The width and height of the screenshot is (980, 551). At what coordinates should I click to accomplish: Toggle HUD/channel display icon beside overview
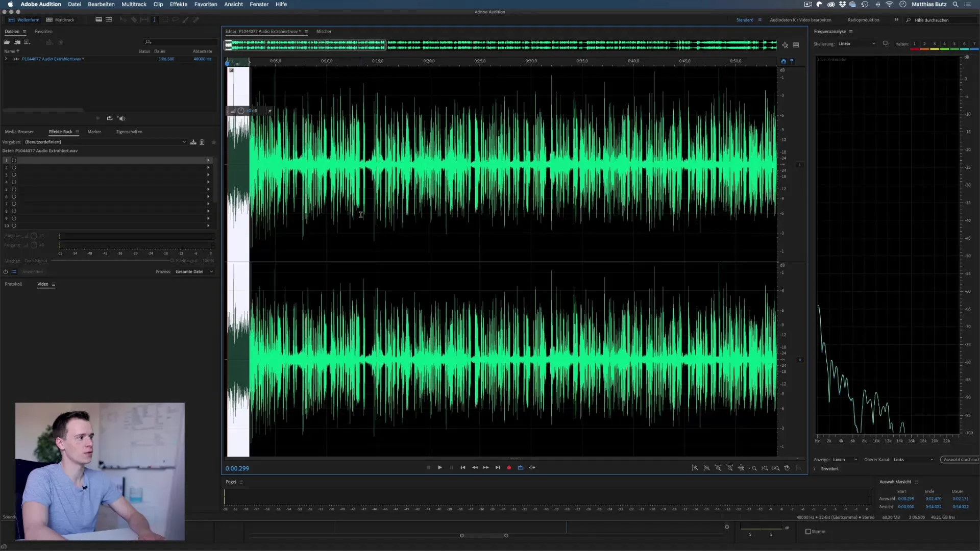pyautogui.click(x=796, y=45)
